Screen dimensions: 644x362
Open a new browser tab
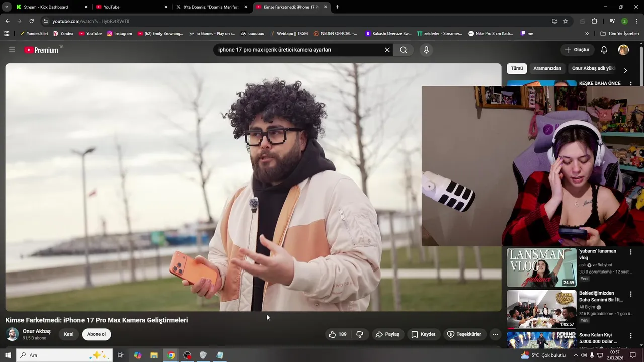(337, 7)
